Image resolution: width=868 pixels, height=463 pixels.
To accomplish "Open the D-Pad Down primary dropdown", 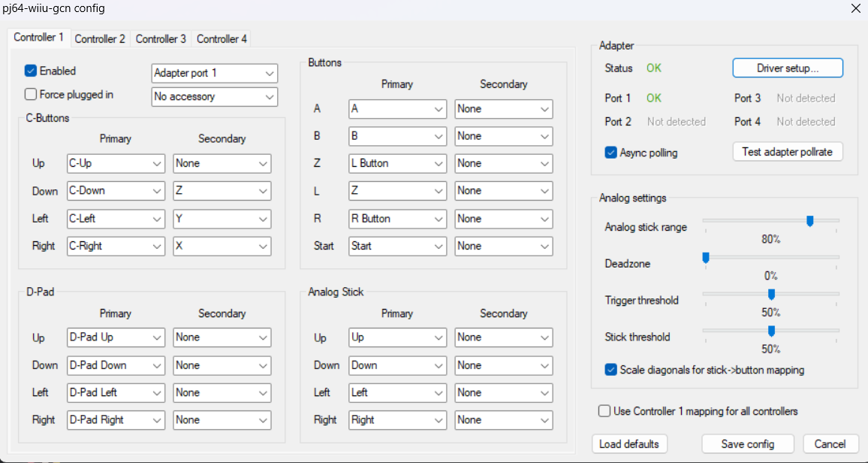I will tap(116, 365).
